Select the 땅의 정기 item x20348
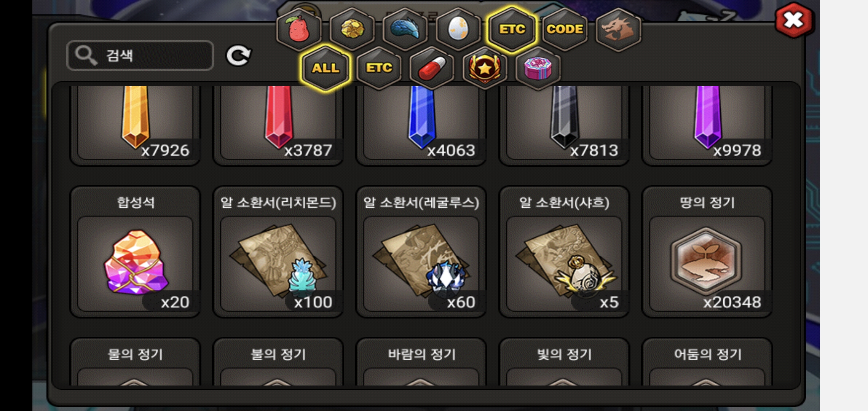868x411 pixels. 707,252
